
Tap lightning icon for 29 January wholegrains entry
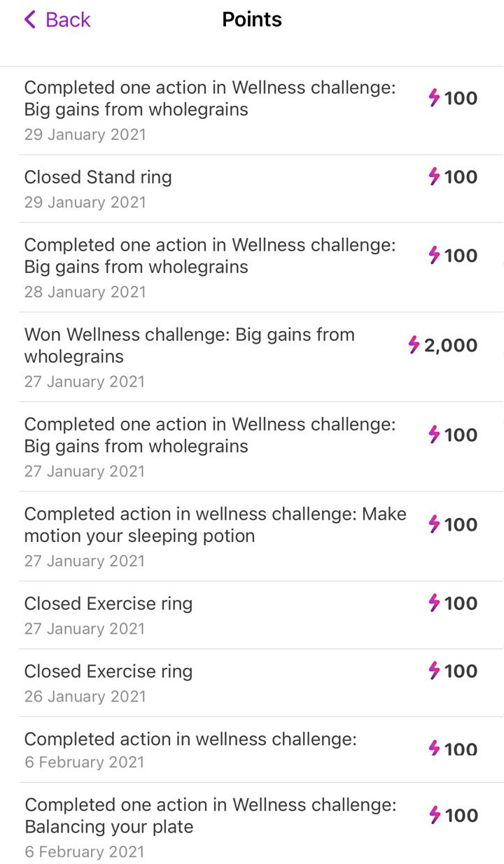click(x=434, y=98)
